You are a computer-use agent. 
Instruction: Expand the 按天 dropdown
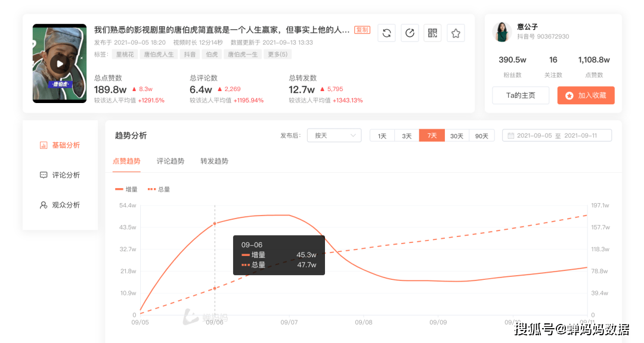pyautogui.click(x=334, y=136)
